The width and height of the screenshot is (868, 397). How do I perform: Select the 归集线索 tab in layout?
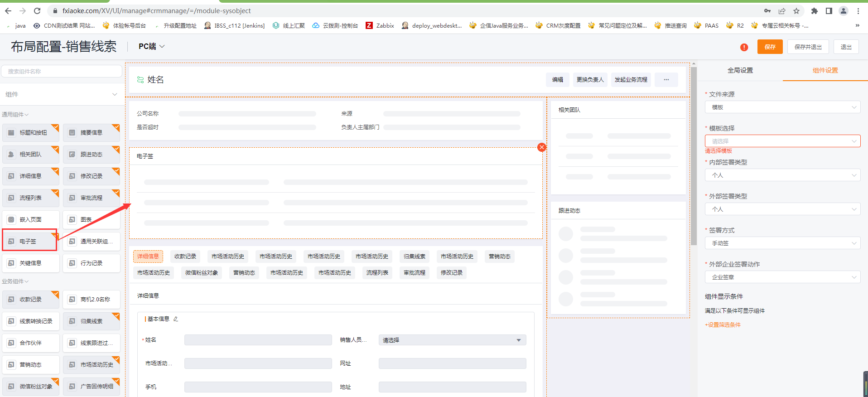coord(415,257)
